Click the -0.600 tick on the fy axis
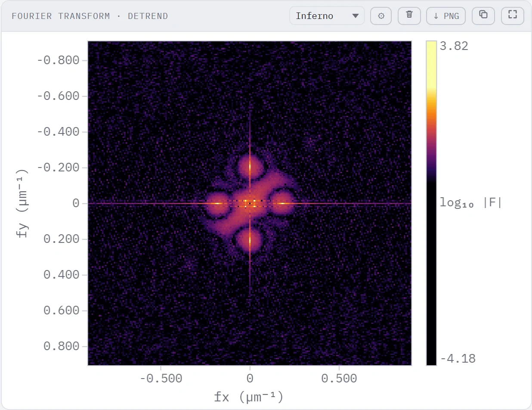Image resolution: width=532 pixels, height=410 pixels. click(58, 96)
